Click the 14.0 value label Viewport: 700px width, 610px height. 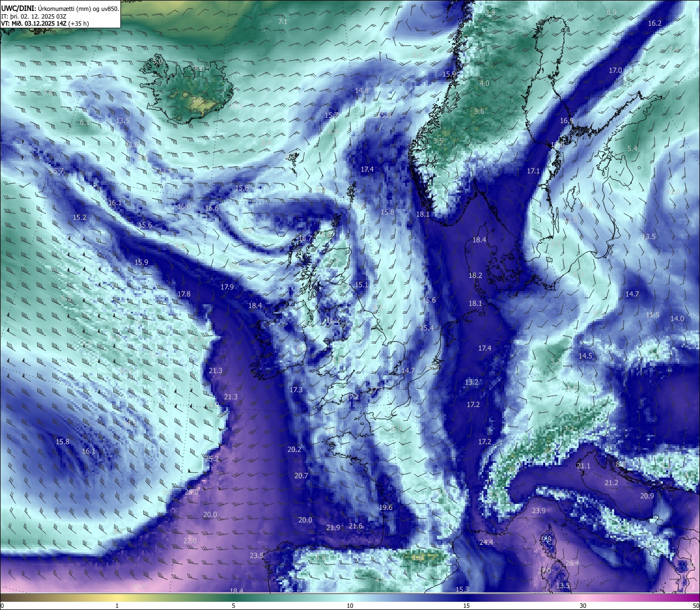coord(677,319)
